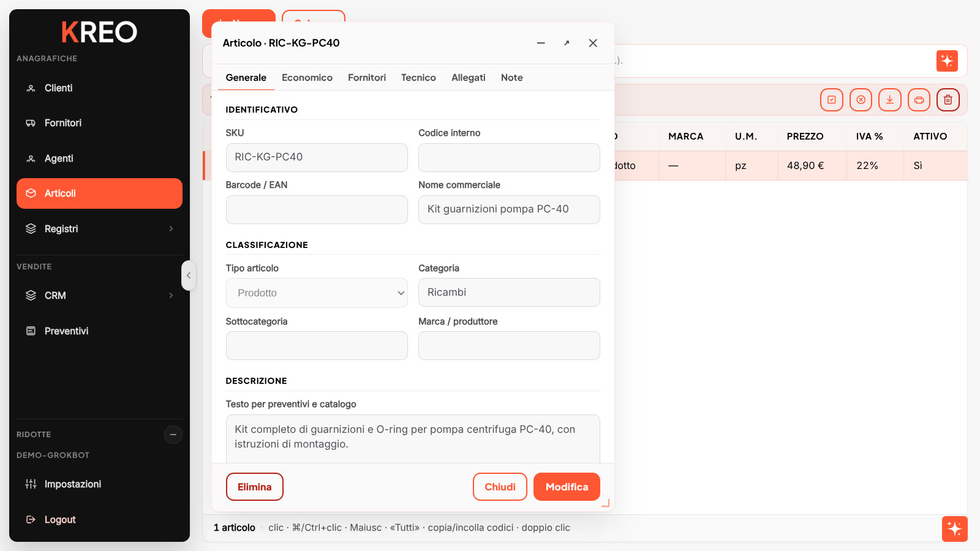980x551 pixels.
Task: Click the Modifica button
Action: (x=567, y=487)
